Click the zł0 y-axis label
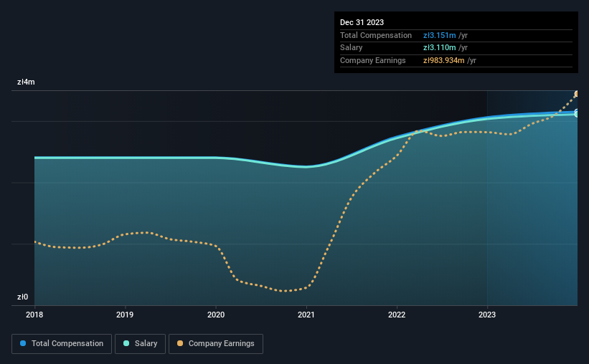 click(22, 297)
